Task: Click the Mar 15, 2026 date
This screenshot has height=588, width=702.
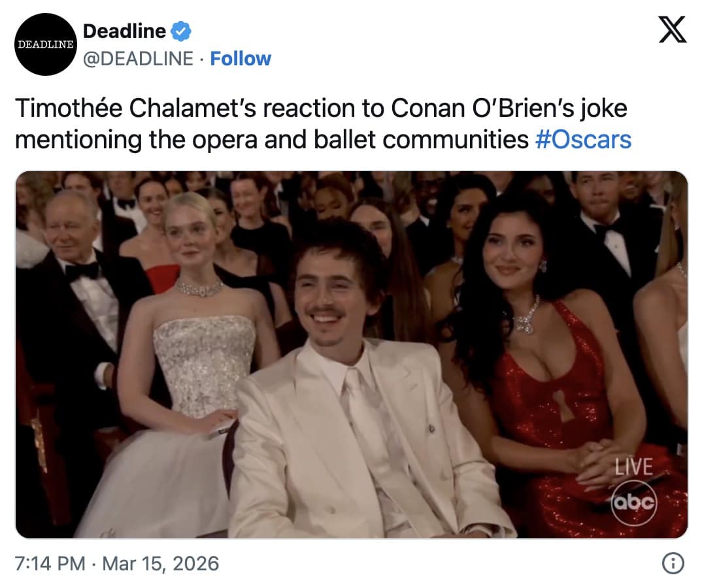Action: point(160,563)
